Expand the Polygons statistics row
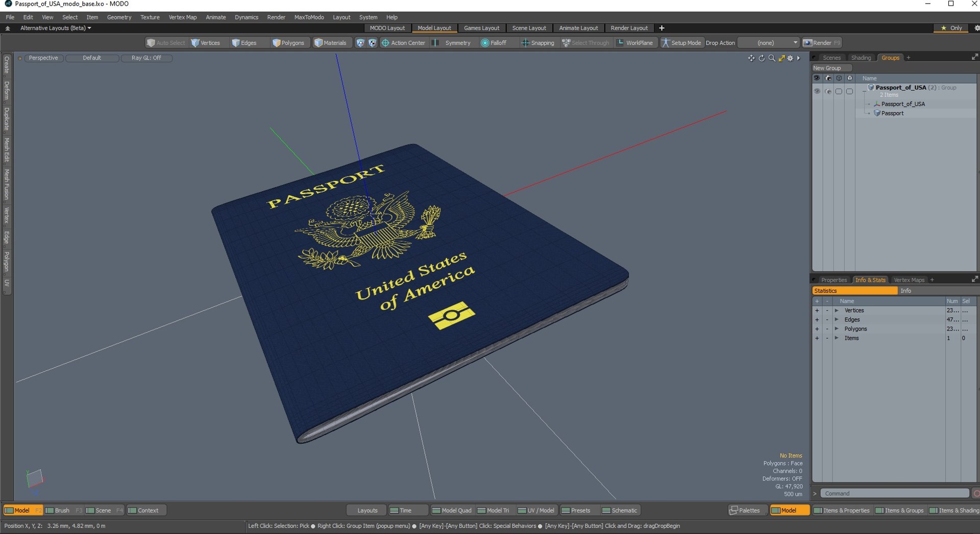This screenshot has width=980, height=534. point(836,329)
